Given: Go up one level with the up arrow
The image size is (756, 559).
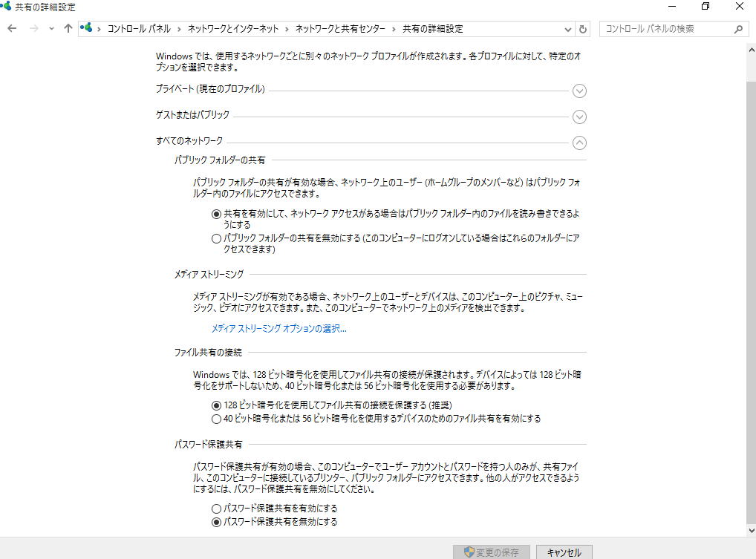Looking at the screenshot, I should tap(68, 28).
